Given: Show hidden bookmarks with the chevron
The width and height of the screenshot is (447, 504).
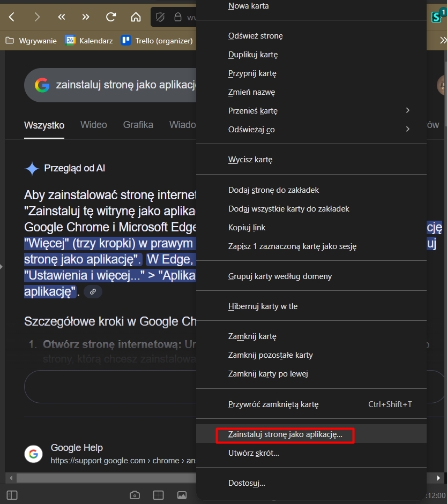Looking at the screenshot, I should click(x=443, y=40).
